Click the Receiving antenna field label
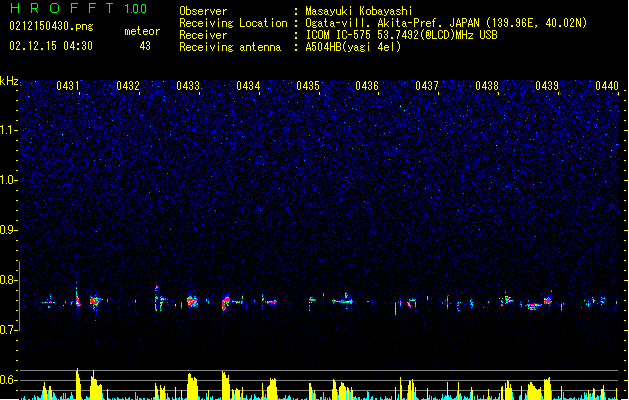This screenshot has width=629, height=400. point(230,47)
